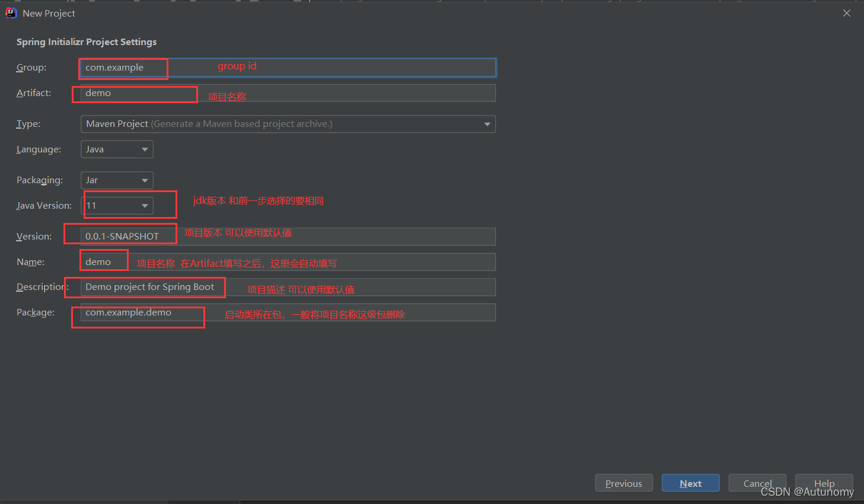The image size is (864, 504).
Task: Click the Artifact input field
Action: [x=288, y=93]
